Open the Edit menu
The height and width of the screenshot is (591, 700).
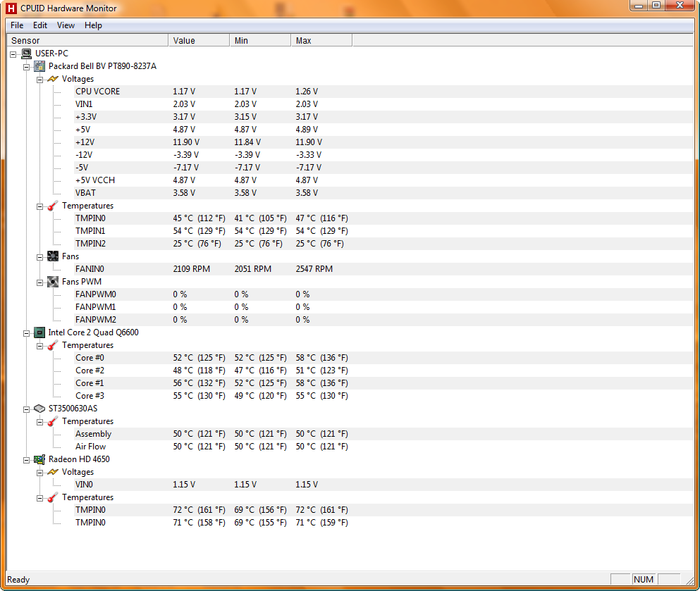tap(40, 25)
